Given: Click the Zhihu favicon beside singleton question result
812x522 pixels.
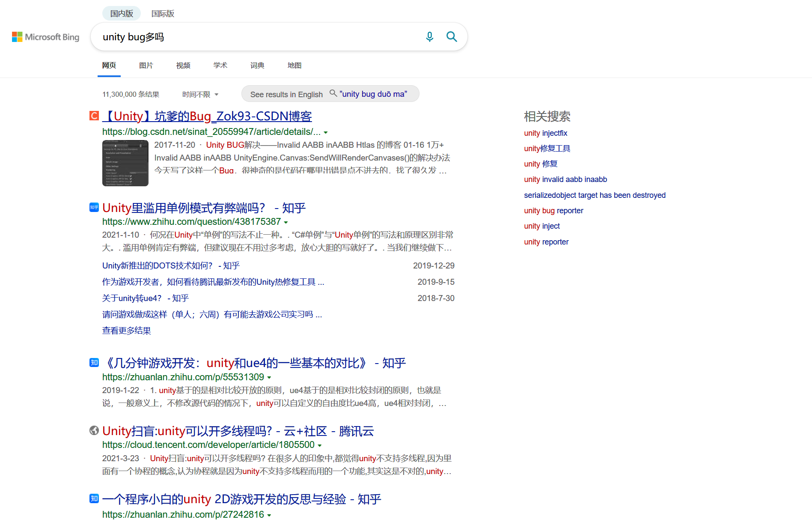Looking at the screenshot, I should tap(94, 207).
